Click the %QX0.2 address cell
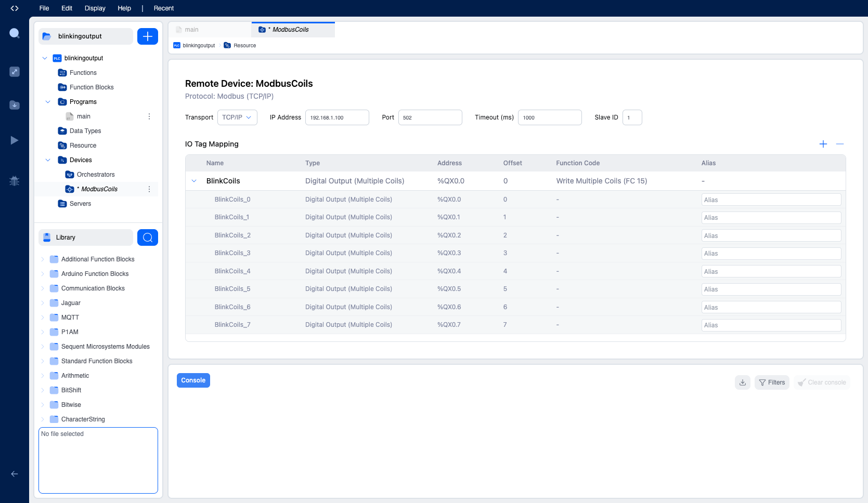The width and height of the screenshot is (868, 503). [449, 235]
